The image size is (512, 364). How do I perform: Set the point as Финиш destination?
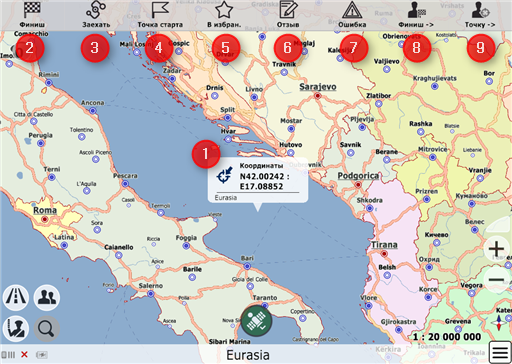[x=32, y=15]
